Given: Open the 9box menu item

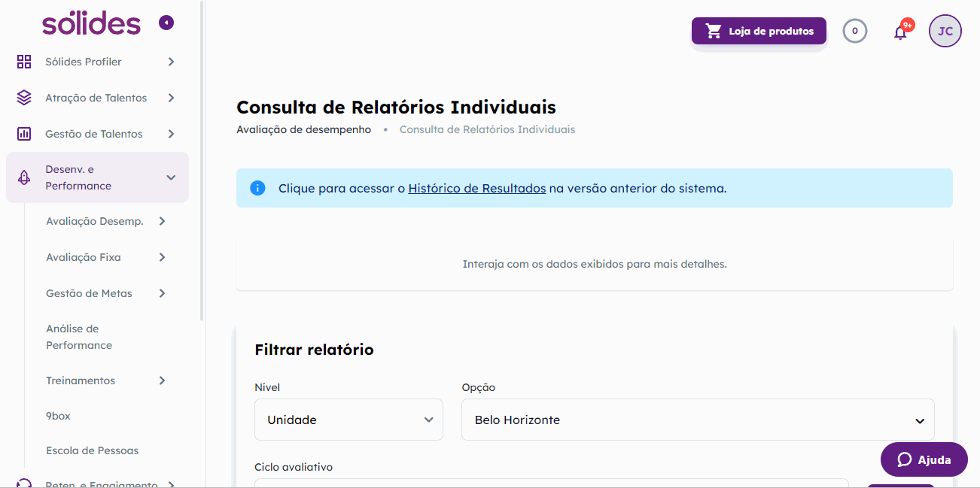Looking at the screenshot, I should pos(58,416).
